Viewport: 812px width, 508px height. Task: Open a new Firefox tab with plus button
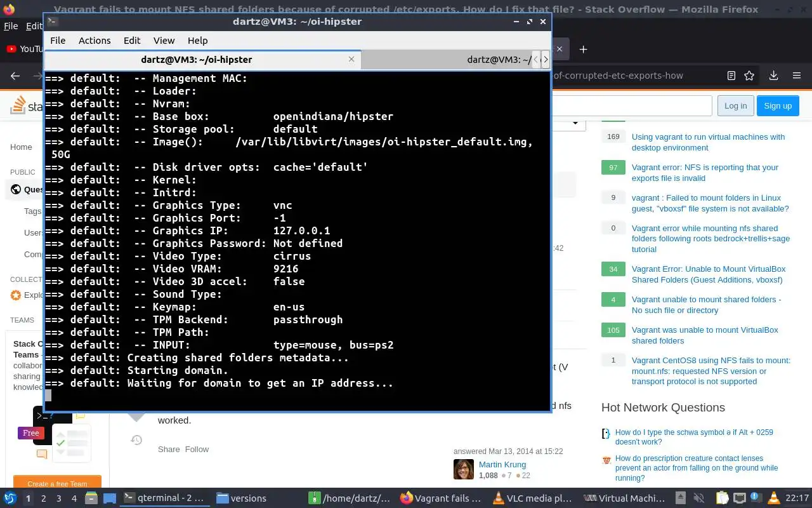[583, 49]
